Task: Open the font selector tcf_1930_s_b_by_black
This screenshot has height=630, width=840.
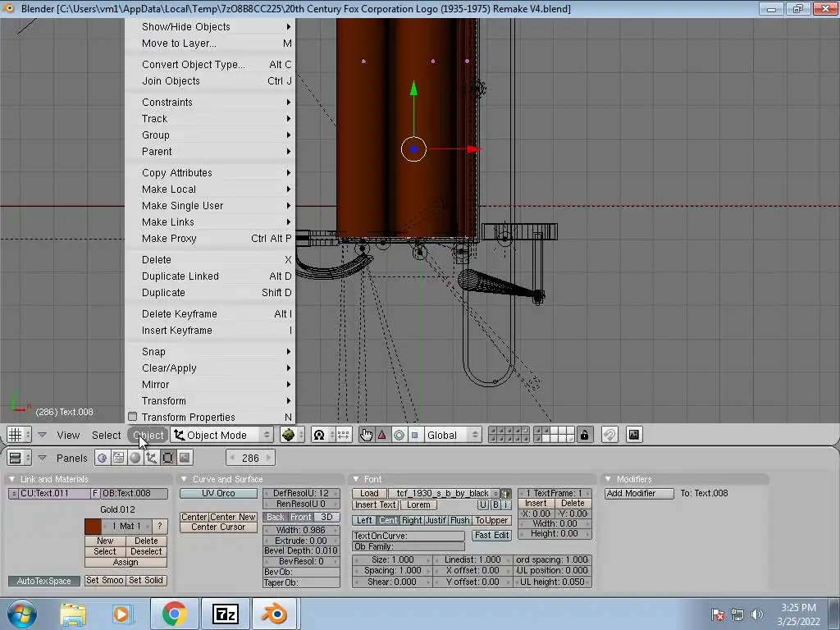Action: pyautogui.click(x=444, y=493)
